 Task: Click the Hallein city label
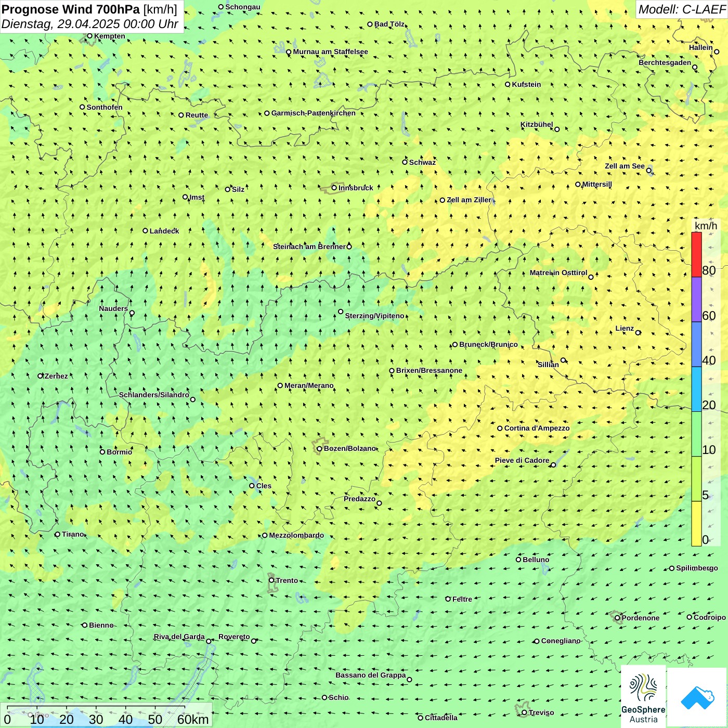coord(701,47)
